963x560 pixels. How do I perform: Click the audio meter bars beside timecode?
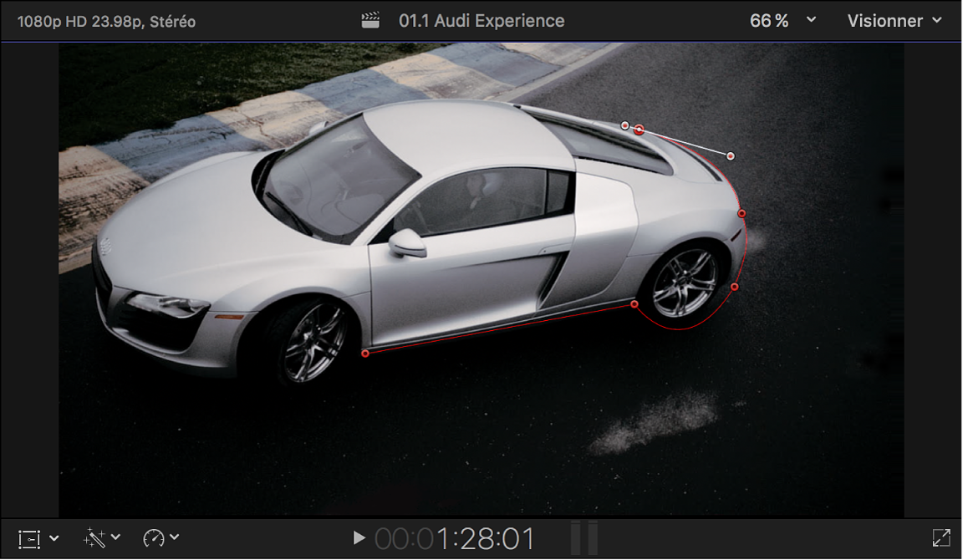click(584, 538)
